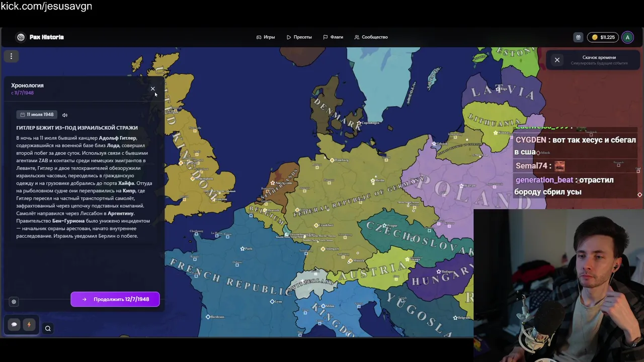This screenshot has width=644, height=362.
Task: Click the lightning bolt actions icon
Action: pyautogui.click(x=29, y=325)
